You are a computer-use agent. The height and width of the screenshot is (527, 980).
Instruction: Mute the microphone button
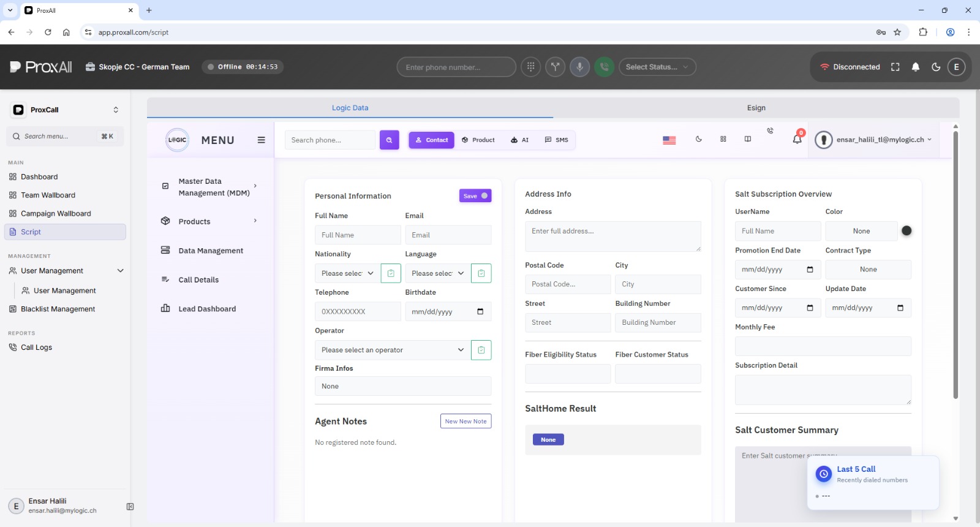click(x=580, y=67)
